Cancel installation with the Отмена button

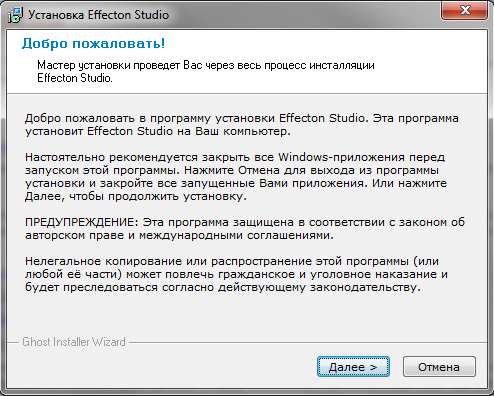[439, 367]
